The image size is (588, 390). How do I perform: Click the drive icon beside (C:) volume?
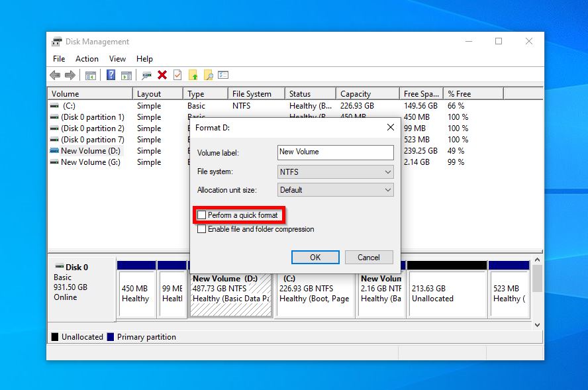(54, 106)
